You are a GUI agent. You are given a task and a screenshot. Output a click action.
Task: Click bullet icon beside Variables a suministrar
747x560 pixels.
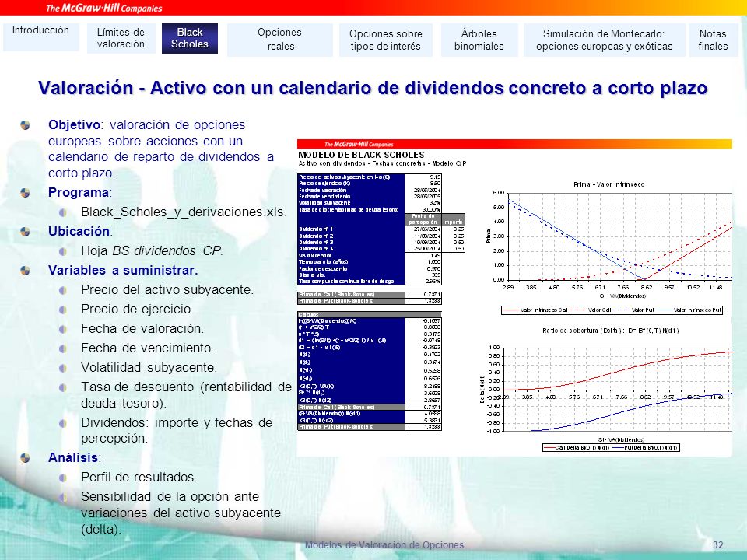click(25, 270)
